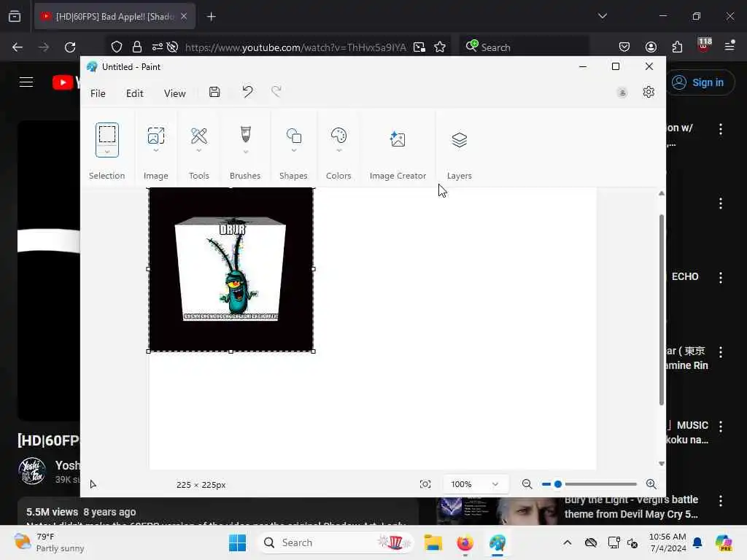Click the Firefox Search box
This screenshot has height=560, width=747.
pyautogui.click(x=524, y=47)
